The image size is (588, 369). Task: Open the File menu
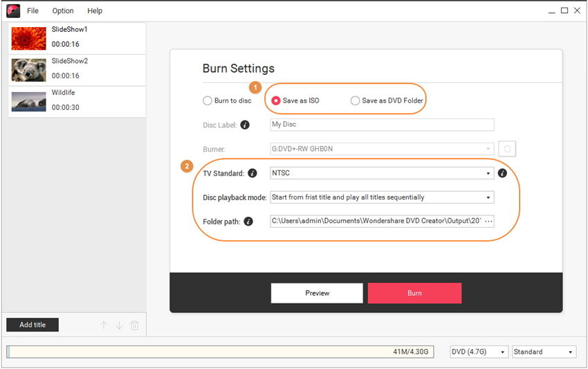[33, 11]
